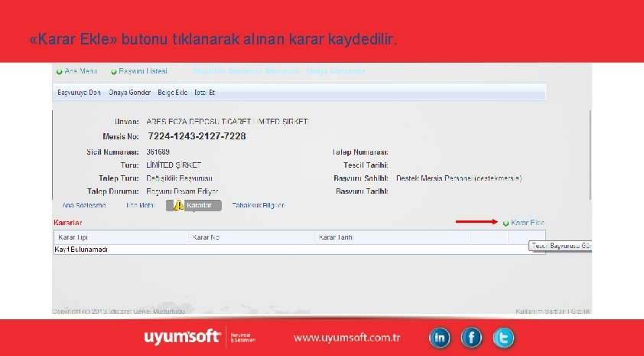Click the copyright text at bottom left

click(x=119, y=312)
